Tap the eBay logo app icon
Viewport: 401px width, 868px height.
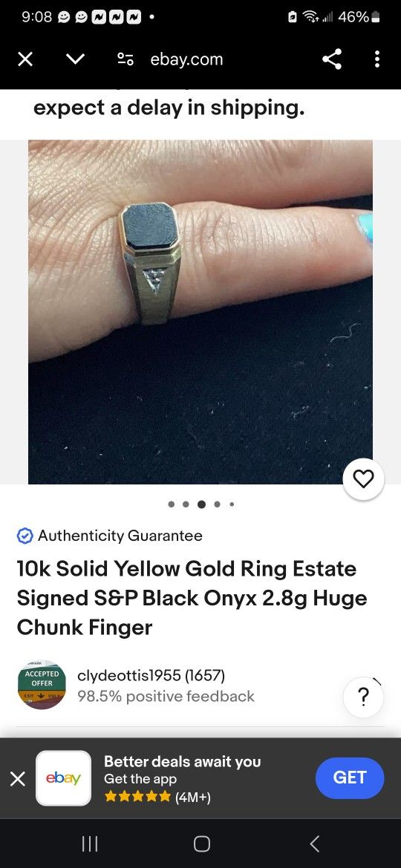63,778
